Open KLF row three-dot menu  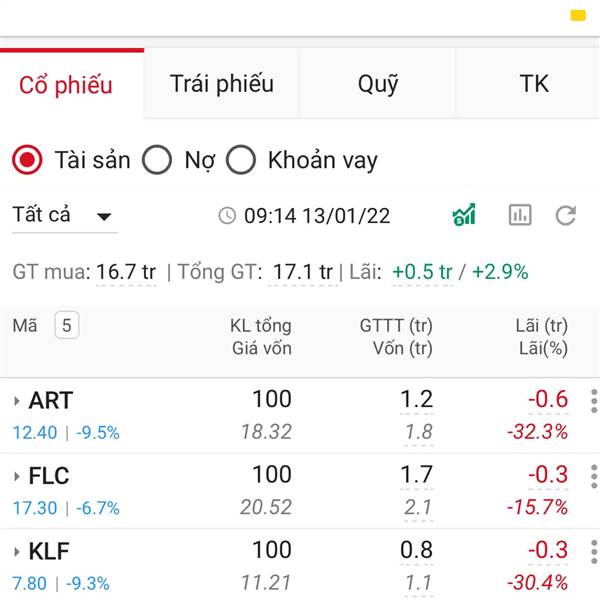(594, 551)
